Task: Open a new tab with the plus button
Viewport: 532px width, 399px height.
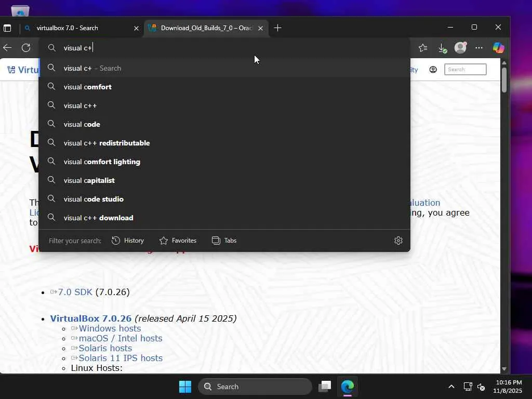Action: coord(277,28)
